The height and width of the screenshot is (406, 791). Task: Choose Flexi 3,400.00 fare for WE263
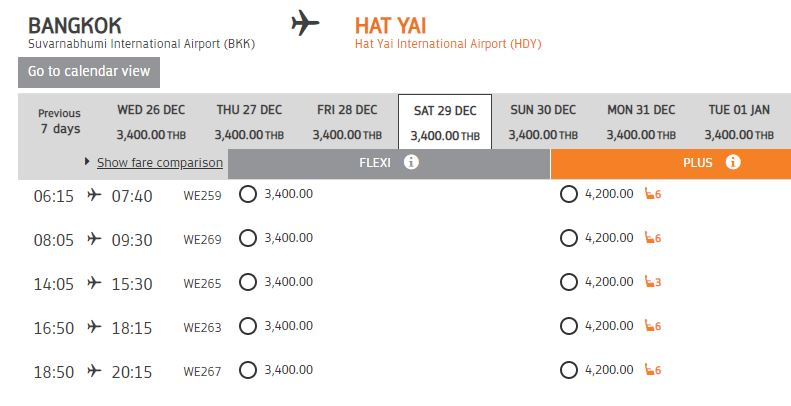pyautogui.click(x=248, y=326)
